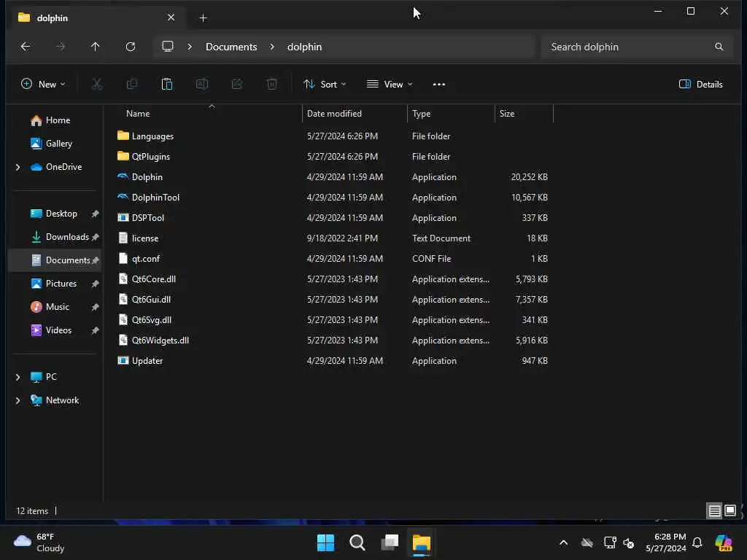
Task: Select the DSPTool application icon
Action: point(123,217)
